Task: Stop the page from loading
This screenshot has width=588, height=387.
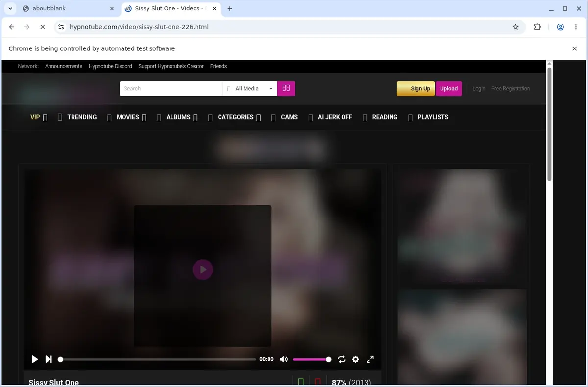Action: pyautogui.click(x=42, y=27)
